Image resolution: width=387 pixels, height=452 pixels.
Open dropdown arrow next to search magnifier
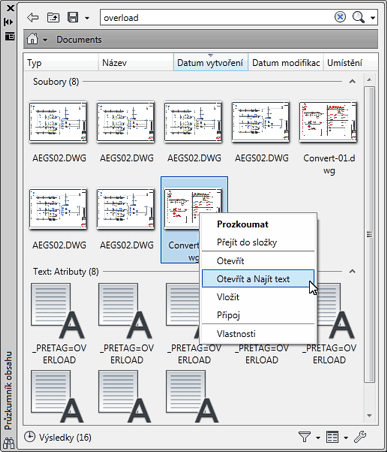[x=373, y=18]
